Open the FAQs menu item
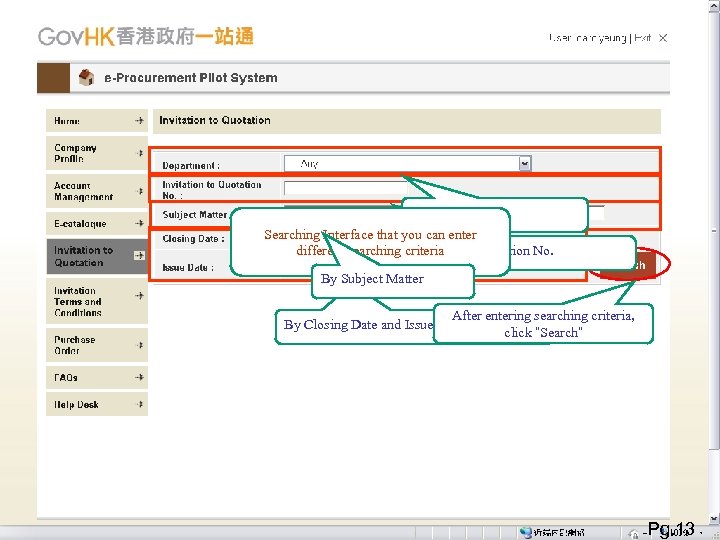720x540 pixels. tap(97, 377)
